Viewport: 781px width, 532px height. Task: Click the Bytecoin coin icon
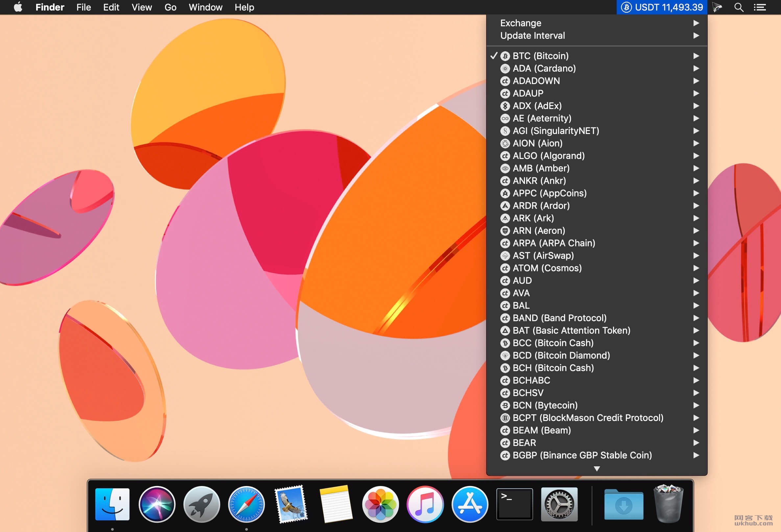coord(505,406)
